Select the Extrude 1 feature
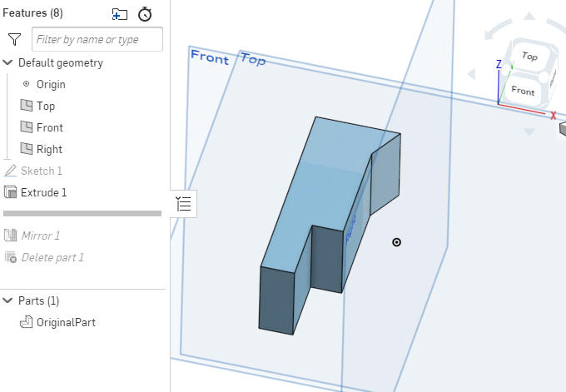This screenshot has height=392, width=566. point(43,192)
